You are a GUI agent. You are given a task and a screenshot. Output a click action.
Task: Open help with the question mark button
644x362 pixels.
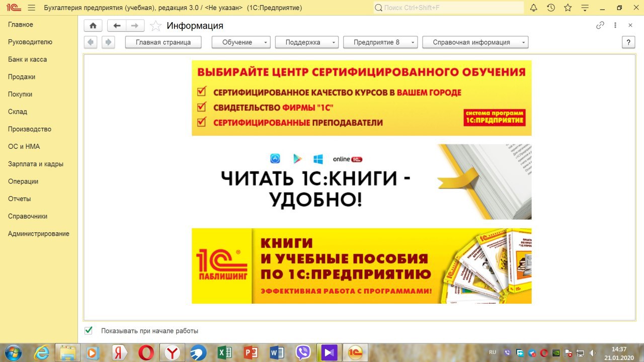pos(628,42)
